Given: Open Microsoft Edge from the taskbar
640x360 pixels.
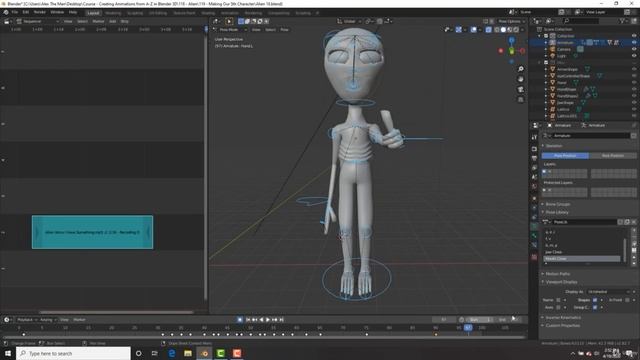Looking at the screenshot, I should click(x=172, y=353).
